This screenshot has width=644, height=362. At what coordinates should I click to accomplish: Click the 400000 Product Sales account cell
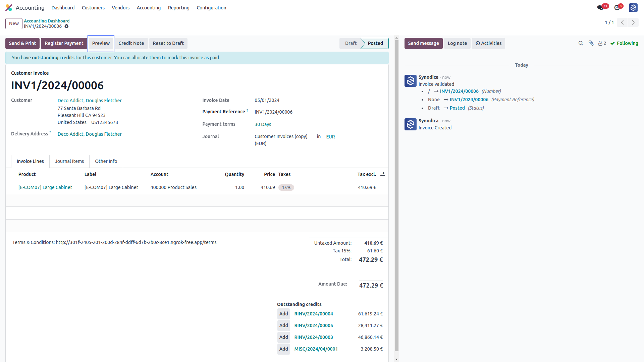pyautogui.click(x=173, y=187)
